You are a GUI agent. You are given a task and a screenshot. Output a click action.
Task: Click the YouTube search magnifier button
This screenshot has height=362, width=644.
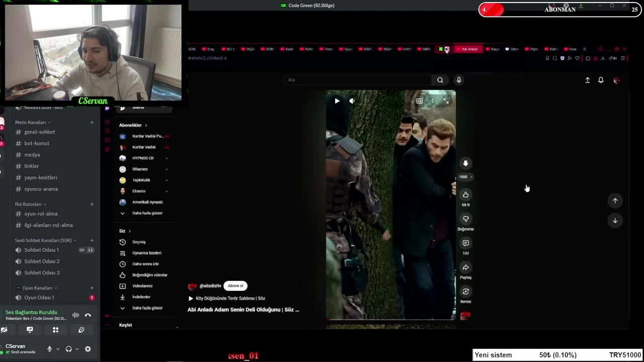[440, 80]
